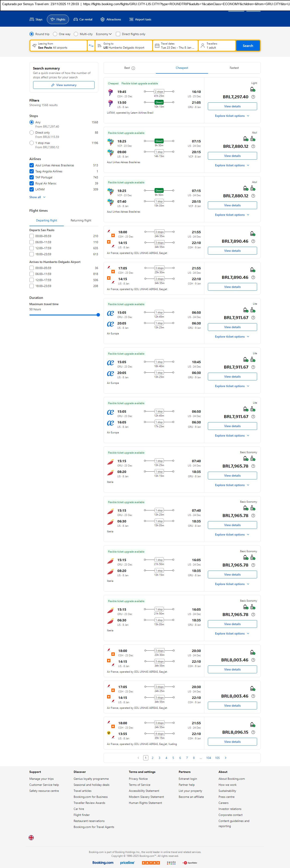Click the UK flag language icon

(x=31, y=837)
